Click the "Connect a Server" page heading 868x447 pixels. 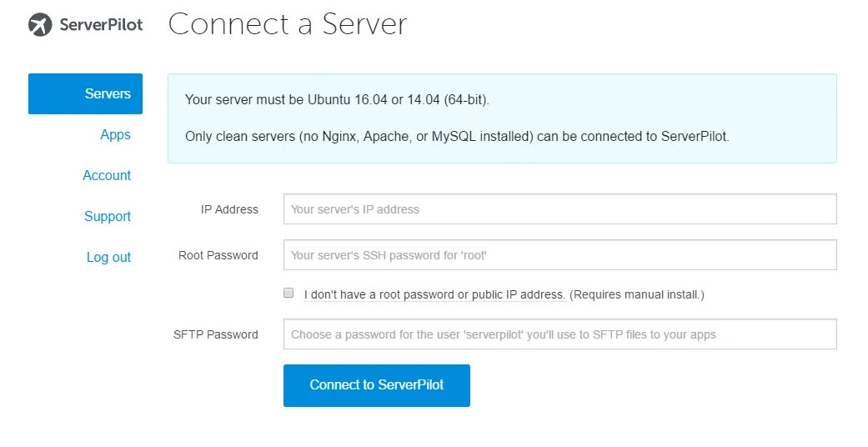pos(288,23)
